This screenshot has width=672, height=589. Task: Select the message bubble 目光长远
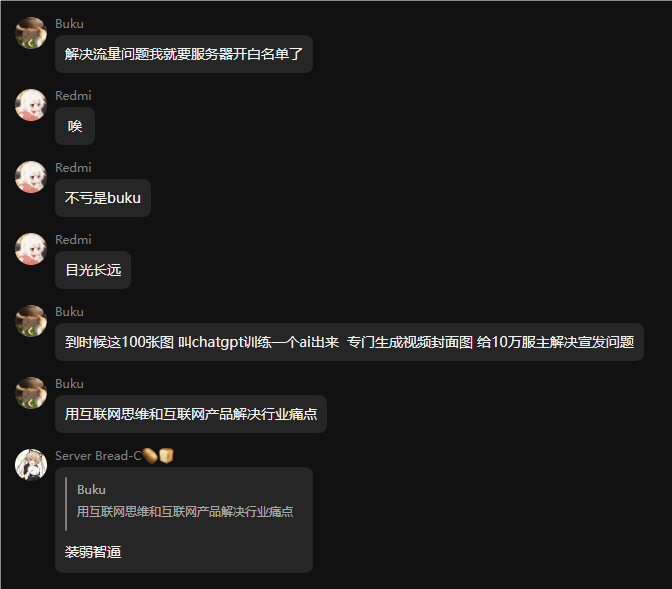click(x=93, y=270)
